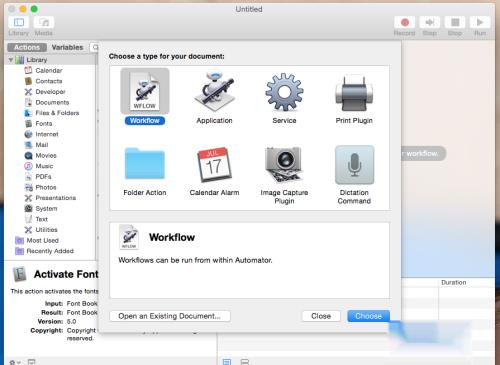
Task: Open the Media browser toolbar button
Action: pyautogui.click(x=44, y=22)
